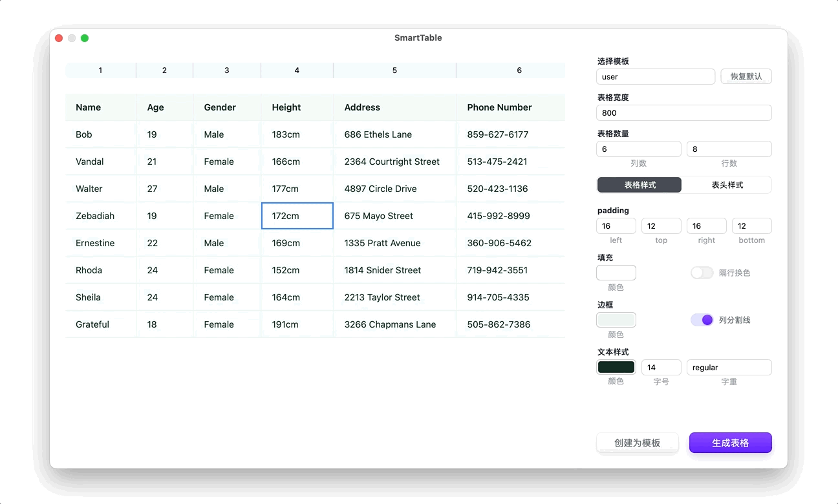Select the cell containing Grateful
The image size is (838, 504).
coord(101,324)
